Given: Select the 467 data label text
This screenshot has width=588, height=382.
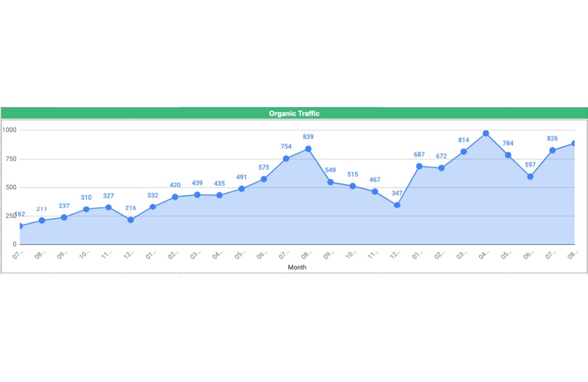Looking at the screenshot, I should point(375,180).
